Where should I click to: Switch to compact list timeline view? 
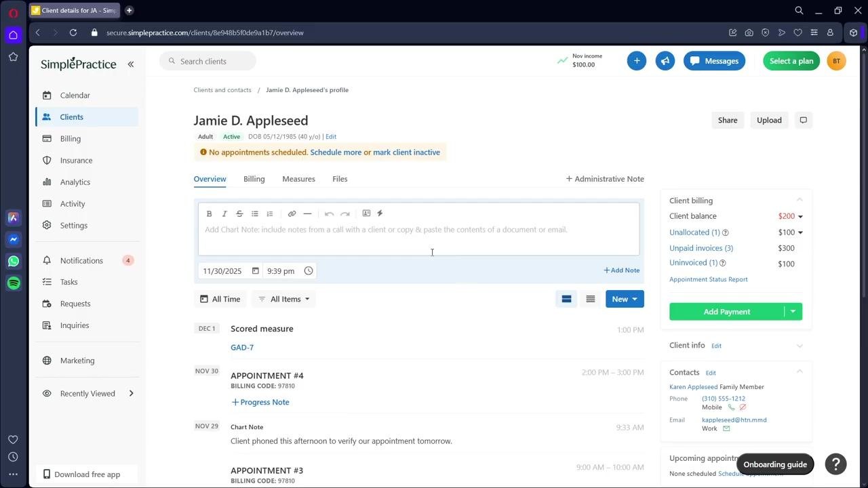click(x=591, y=299)
